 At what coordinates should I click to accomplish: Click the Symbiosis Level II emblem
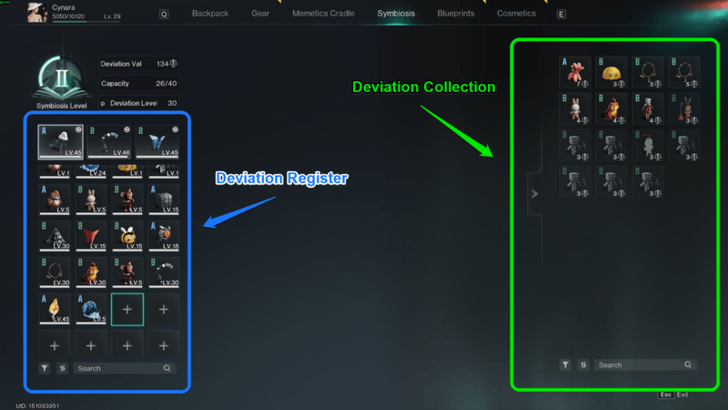[x=61, y=78]
